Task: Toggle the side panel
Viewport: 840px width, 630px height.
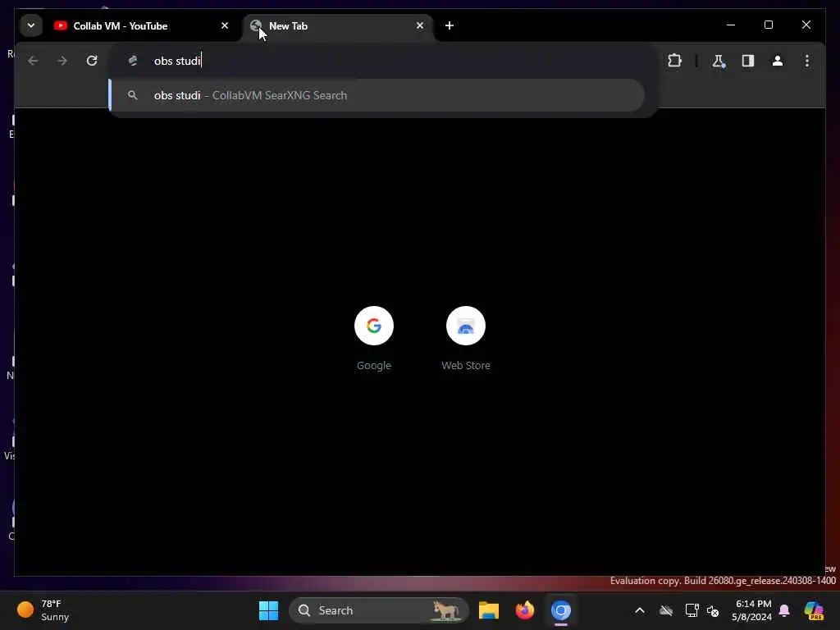Action: pyautogui.click(x=748, y=61)
